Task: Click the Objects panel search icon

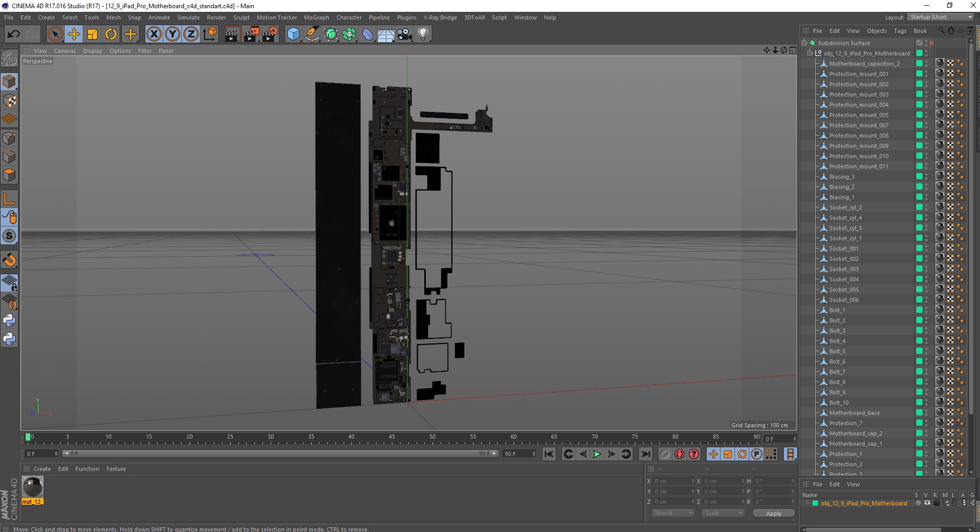Action: coord(941,31)
